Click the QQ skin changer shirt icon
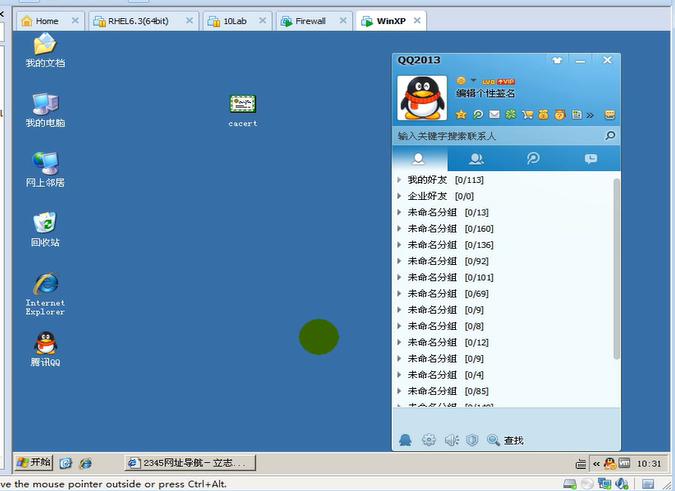The width and height of the screenshot is (675, 491). coord(557,61)
